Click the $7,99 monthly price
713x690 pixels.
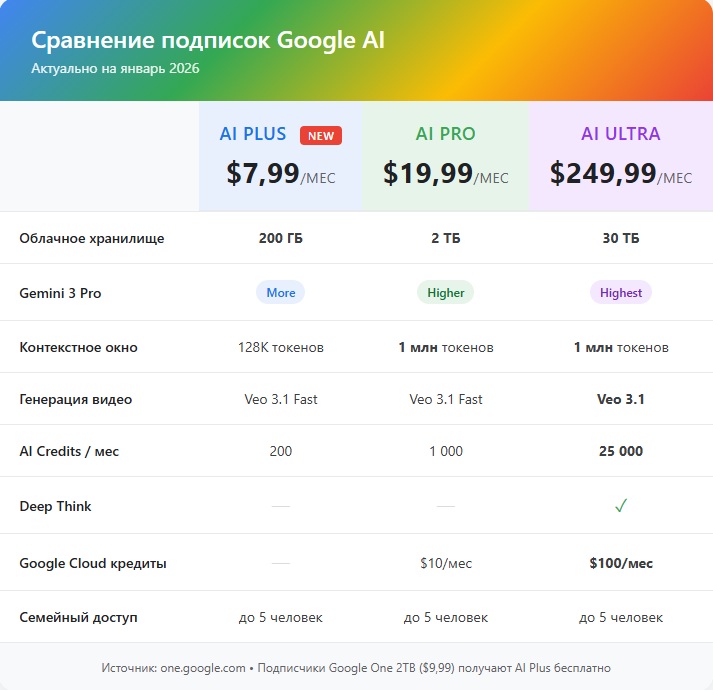coord(264,174)
